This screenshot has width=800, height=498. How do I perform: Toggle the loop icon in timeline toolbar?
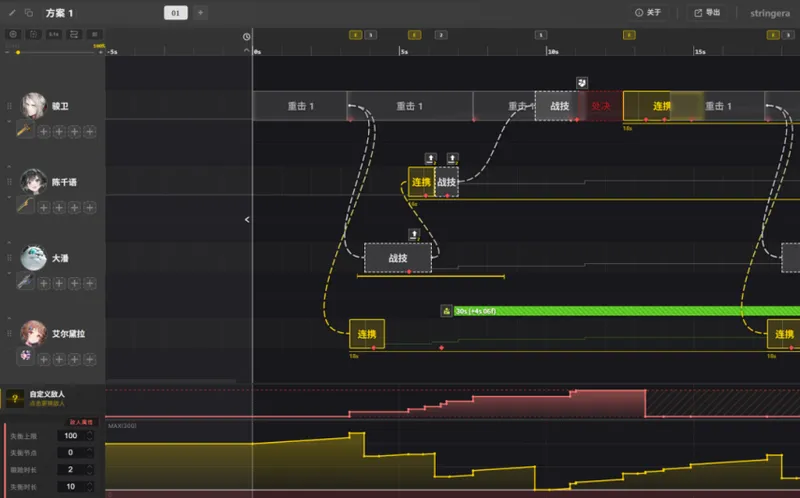click(x=73, y=34)
